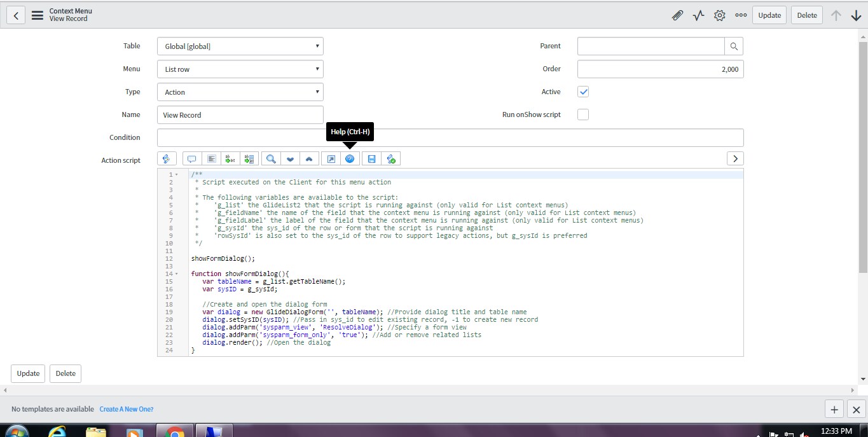Image resolution: width=868 pixels, height=437 pixels.
Task: Open the Windows Start button
Action: coord(17,433)
